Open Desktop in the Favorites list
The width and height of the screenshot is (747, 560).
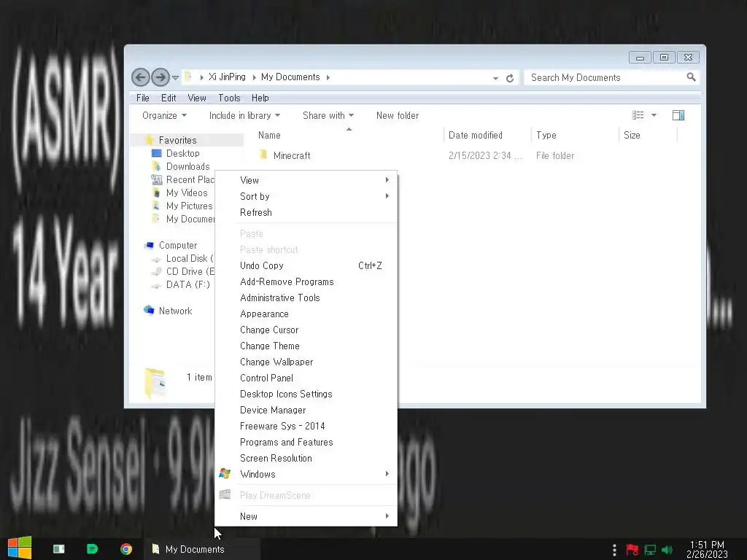coord(182,153)
